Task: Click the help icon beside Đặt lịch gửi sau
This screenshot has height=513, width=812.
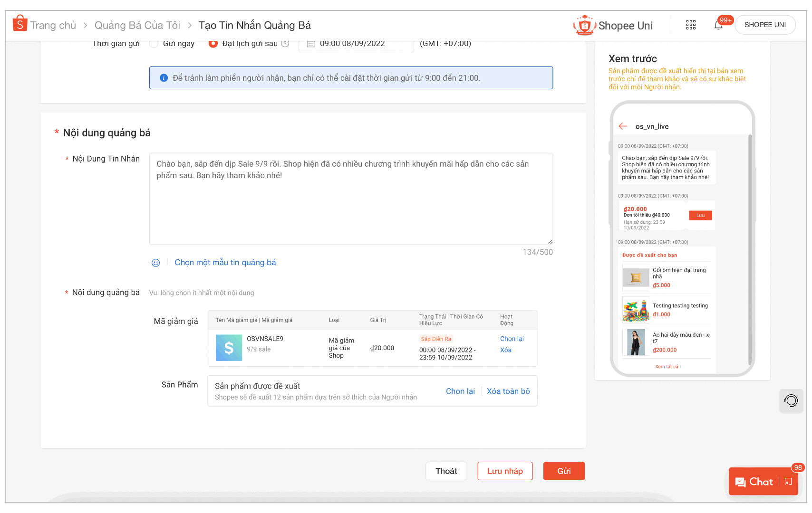Action: click(x=285, y=44)
